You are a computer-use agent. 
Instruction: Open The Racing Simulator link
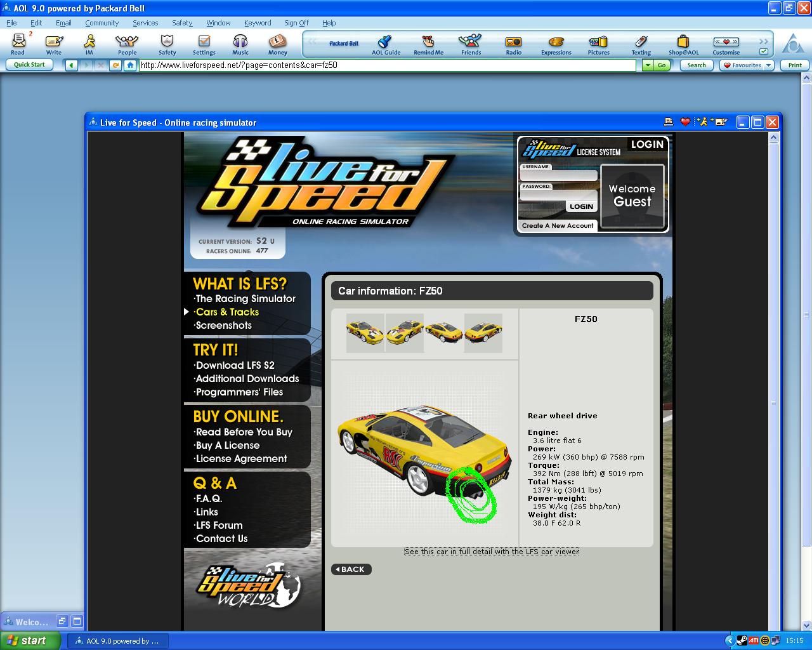point(246,298)
